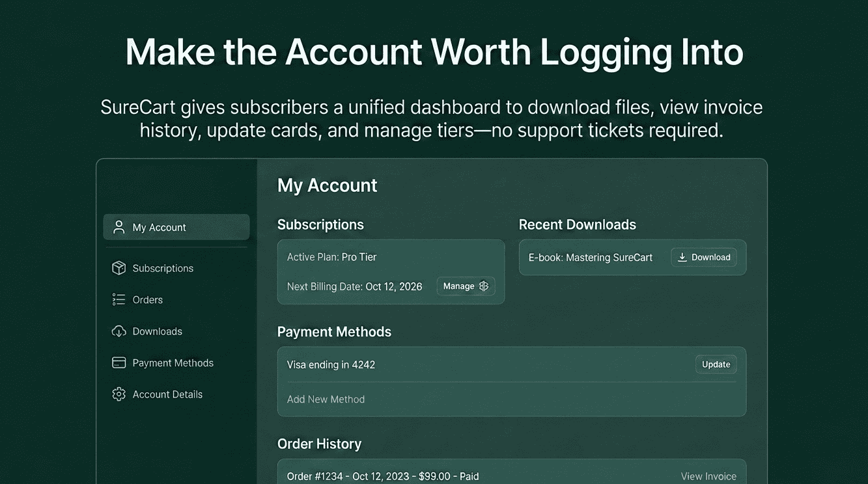Click the Account Details gear icon
The width and height of the screenshot is (868, 484).
click(119, 394)
